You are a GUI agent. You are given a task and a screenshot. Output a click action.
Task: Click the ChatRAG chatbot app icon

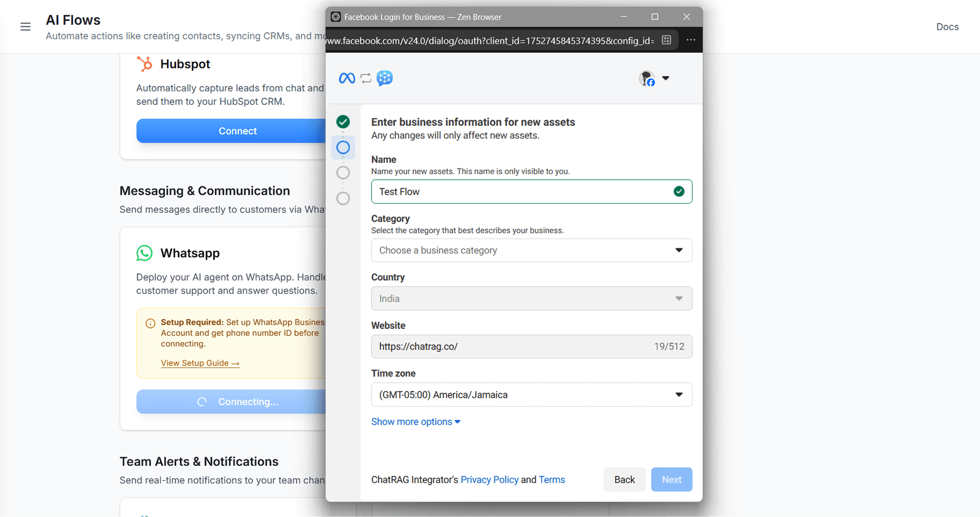[x=384, y=78]
